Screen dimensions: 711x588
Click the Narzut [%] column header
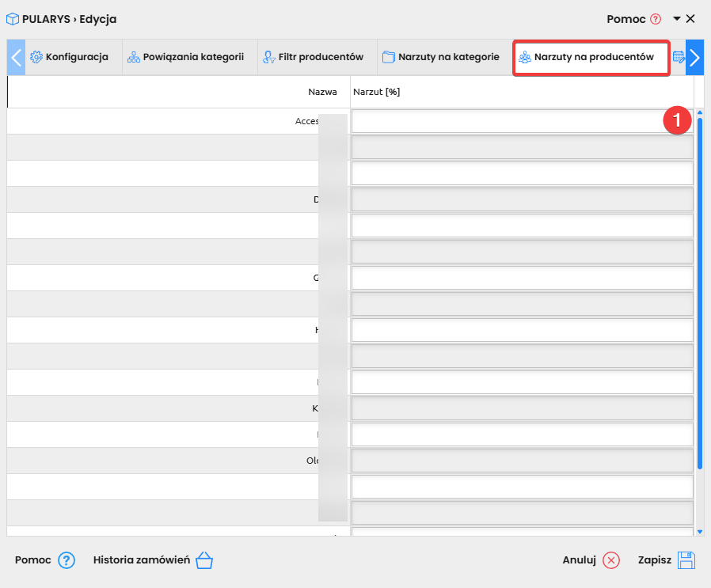click(x=377, y=92)
